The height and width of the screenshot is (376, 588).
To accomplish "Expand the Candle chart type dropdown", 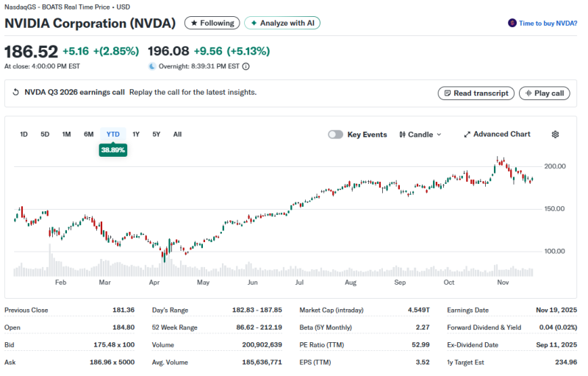I will pos(439,135).
